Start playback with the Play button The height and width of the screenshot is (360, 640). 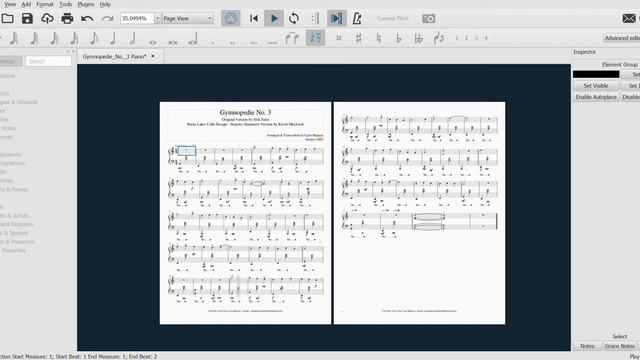pyautogui.click(x=274, y=18)
